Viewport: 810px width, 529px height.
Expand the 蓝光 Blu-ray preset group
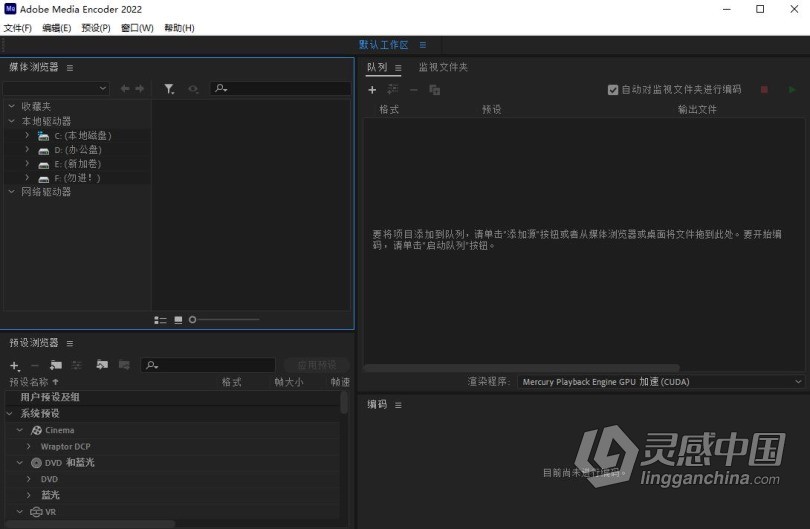click(29, 495)
